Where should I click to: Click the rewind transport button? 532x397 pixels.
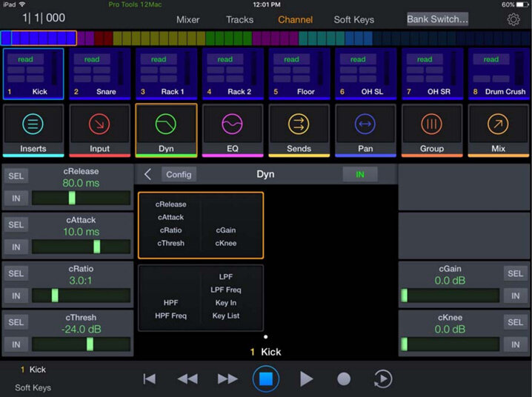[x=187, y=378]
